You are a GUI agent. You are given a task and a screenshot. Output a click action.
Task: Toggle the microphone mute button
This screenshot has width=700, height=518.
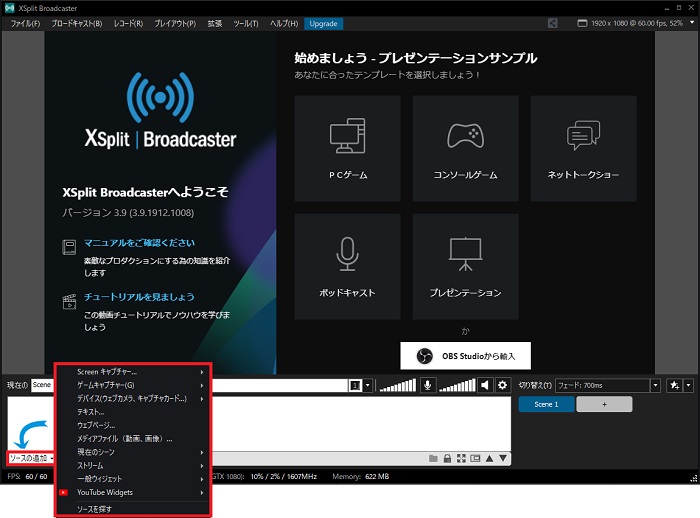[x=428, y=385]
